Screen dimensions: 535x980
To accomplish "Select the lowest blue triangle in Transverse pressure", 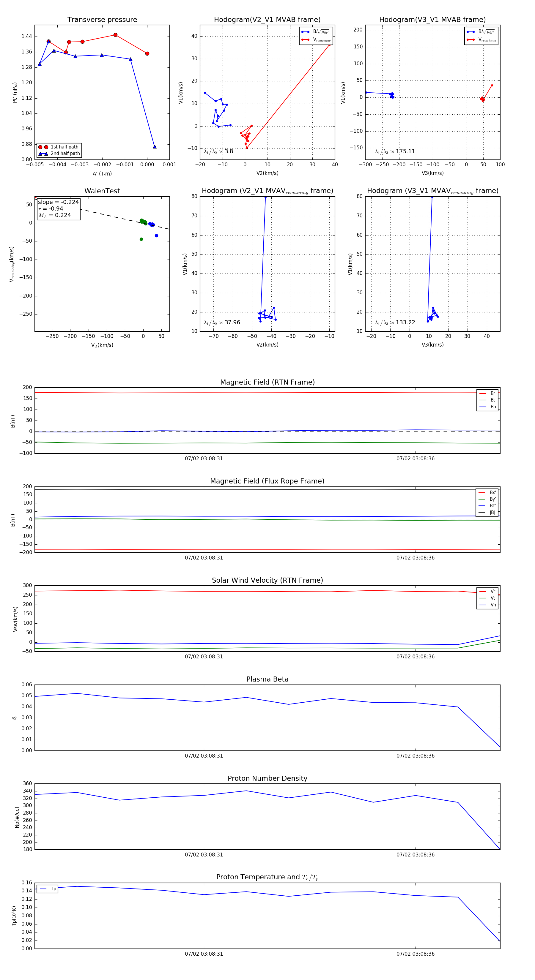I will 155,146.
